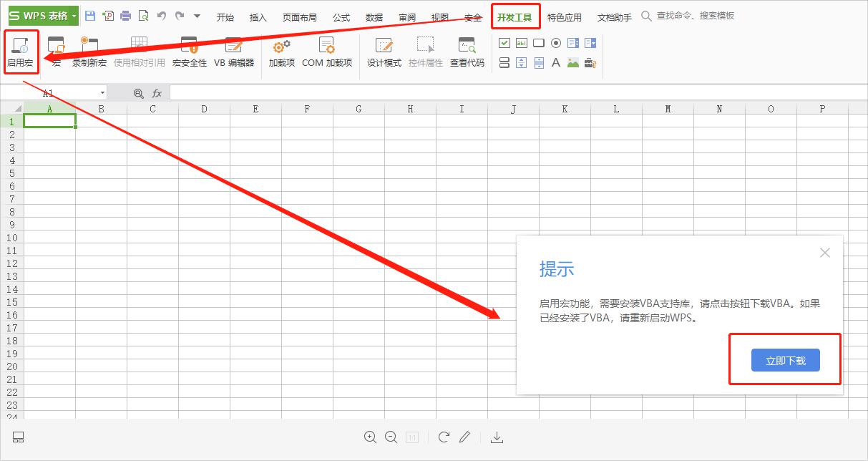Open Macro Security (宏安全性) settings

pos(190,46)
